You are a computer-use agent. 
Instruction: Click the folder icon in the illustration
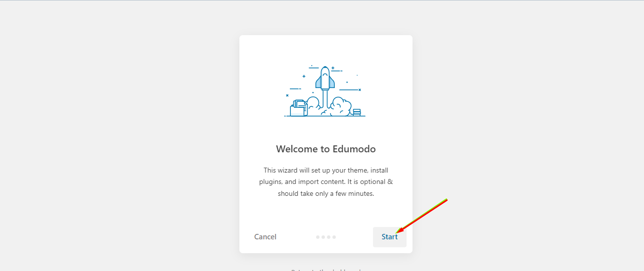pyautogui.click(x=298, y=108)
